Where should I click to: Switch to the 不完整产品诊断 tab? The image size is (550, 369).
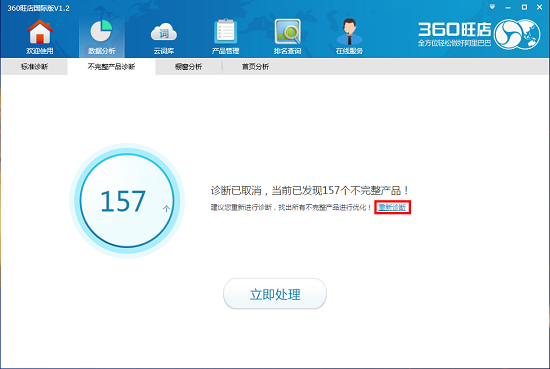(111, 67)
